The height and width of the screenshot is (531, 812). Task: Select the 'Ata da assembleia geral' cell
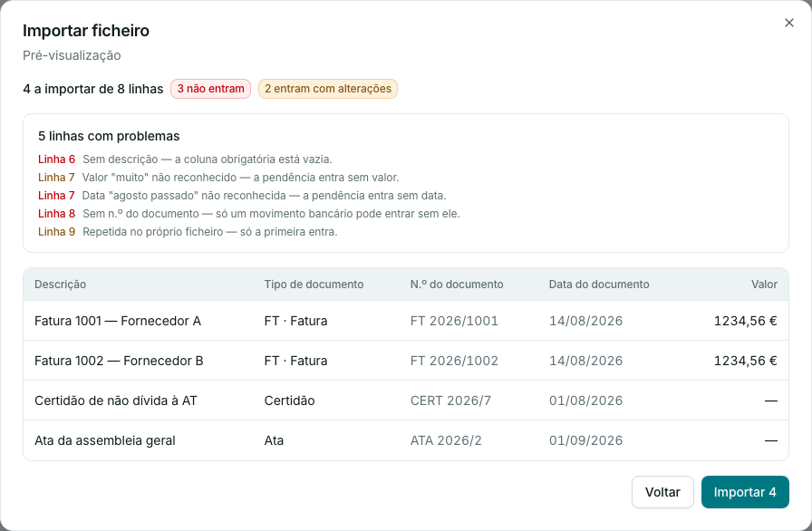[x=104, y=440]
